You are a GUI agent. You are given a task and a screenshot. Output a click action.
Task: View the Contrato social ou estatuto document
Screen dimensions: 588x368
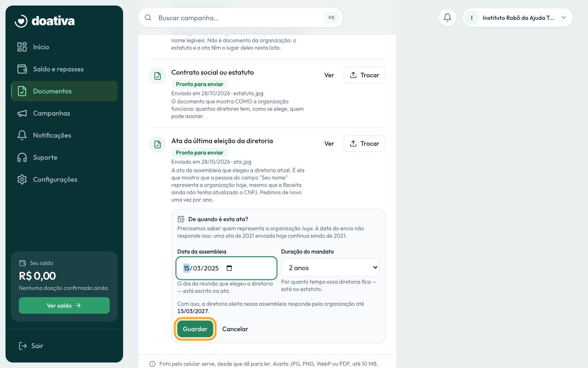tap(329, 75)
